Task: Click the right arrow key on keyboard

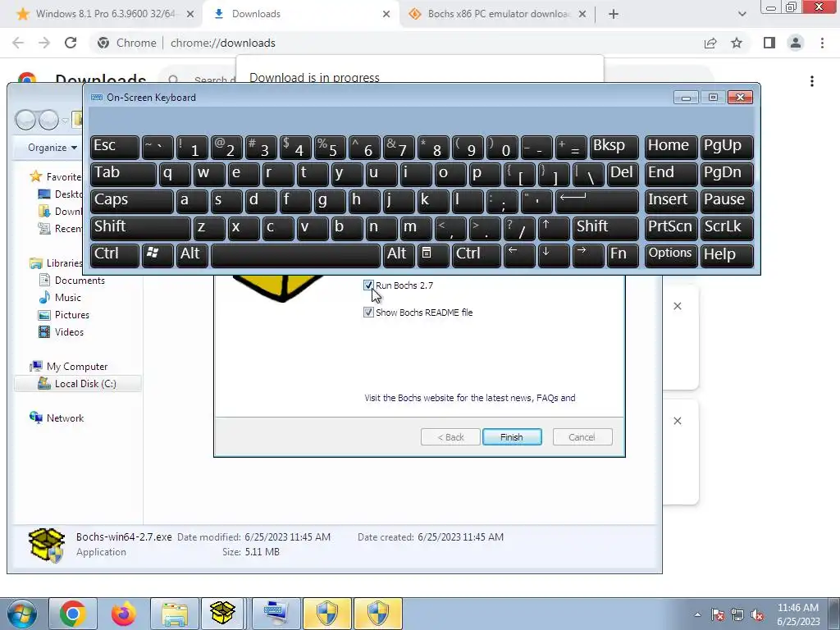Action: [588, 254]
